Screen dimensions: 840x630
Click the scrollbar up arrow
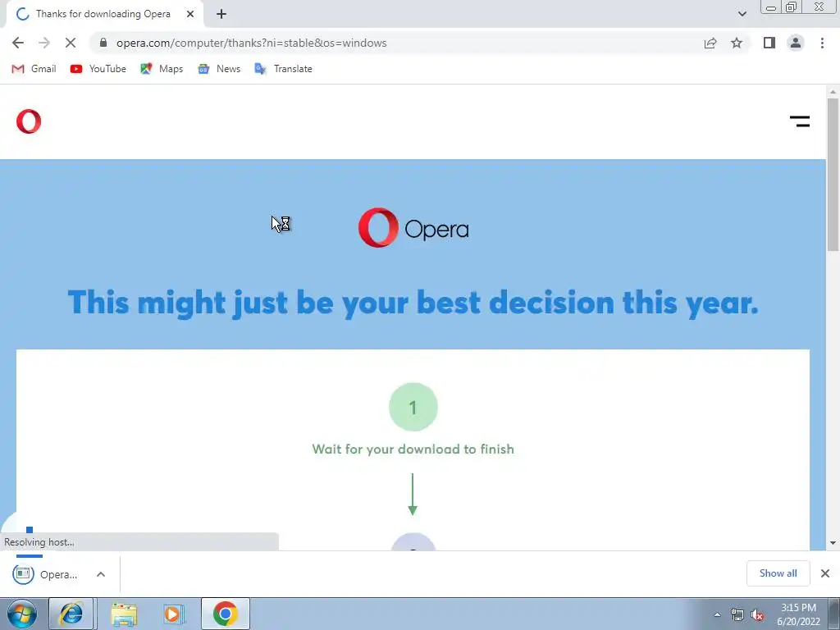(x=833, y=92)
